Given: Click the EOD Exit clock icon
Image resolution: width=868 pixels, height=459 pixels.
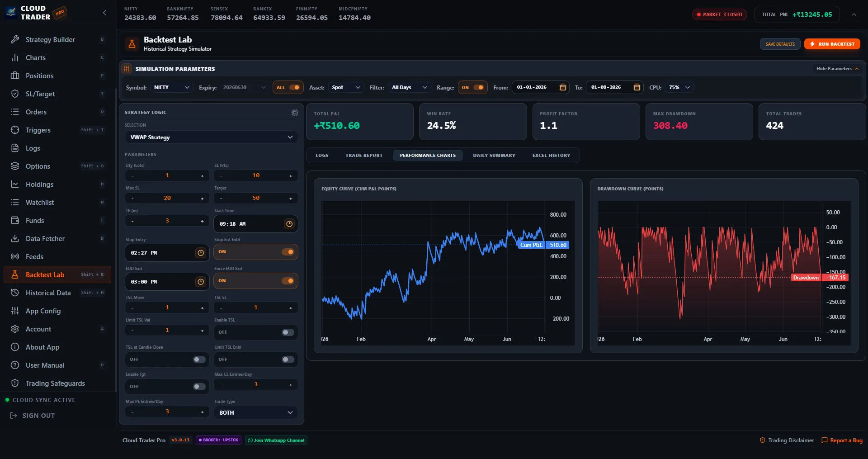Looking at the screenshot, I should (201, 282).
